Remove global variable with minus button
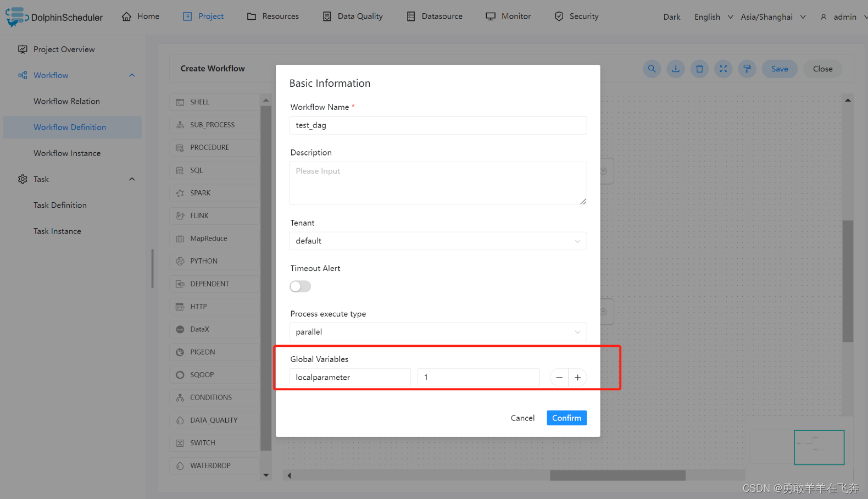Viewport: 868px width, 499px height. [x=559, y=378]
